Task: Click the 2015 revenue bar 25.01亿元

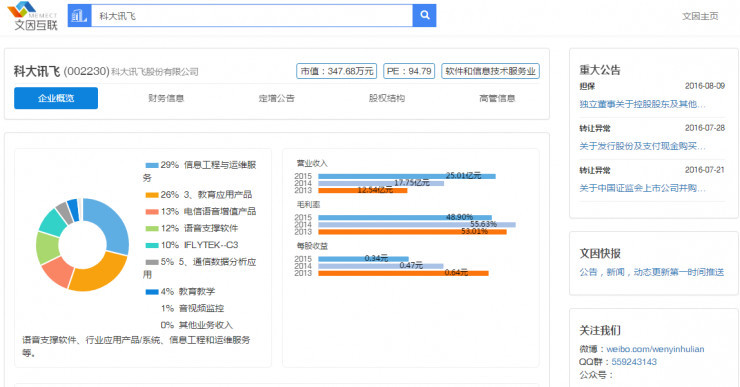Action: click(407, 176)
